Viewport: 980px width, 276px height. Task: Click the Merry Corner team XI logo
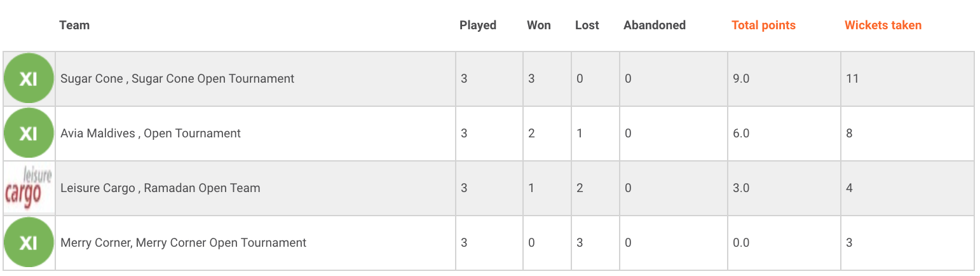pyautogui.click(x=29, y=243)
